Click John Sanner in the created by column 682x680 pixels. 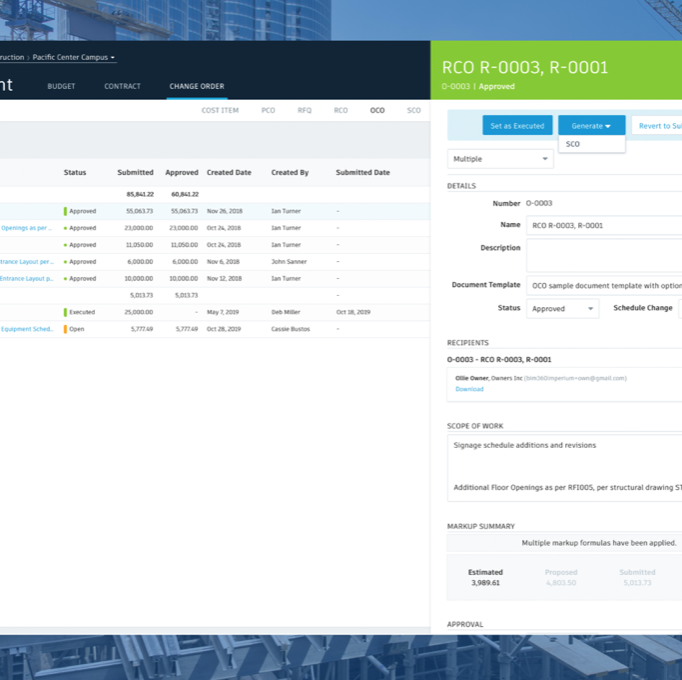pyautogui.click(x=289, y=261)
